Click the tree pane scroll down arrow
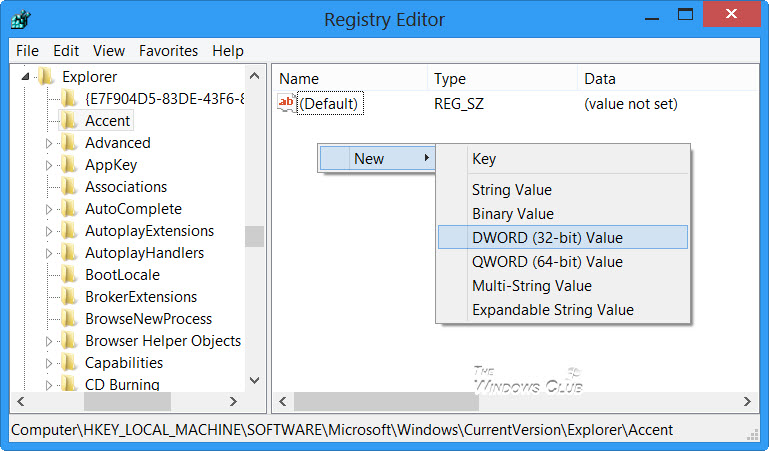769x451 pixels. 254,380
